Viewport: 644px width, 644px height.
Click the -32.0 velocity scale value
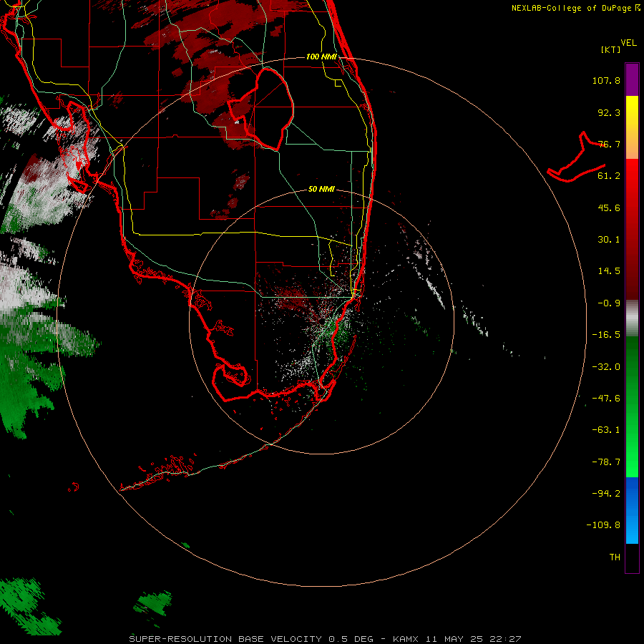(x=606, y=367)
